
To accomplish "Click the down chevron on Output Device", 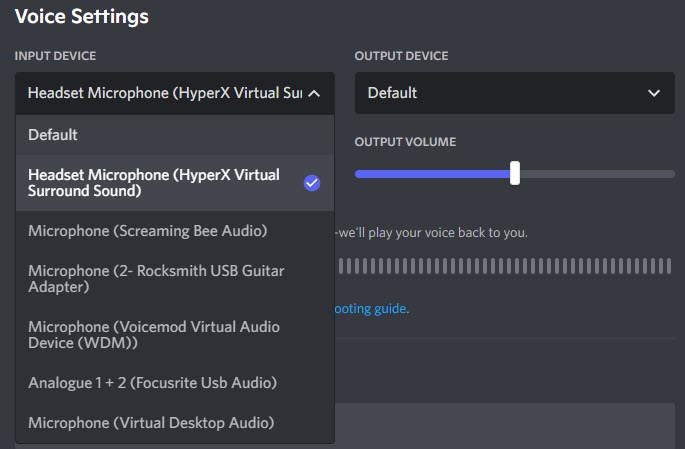I will [654, 93].
